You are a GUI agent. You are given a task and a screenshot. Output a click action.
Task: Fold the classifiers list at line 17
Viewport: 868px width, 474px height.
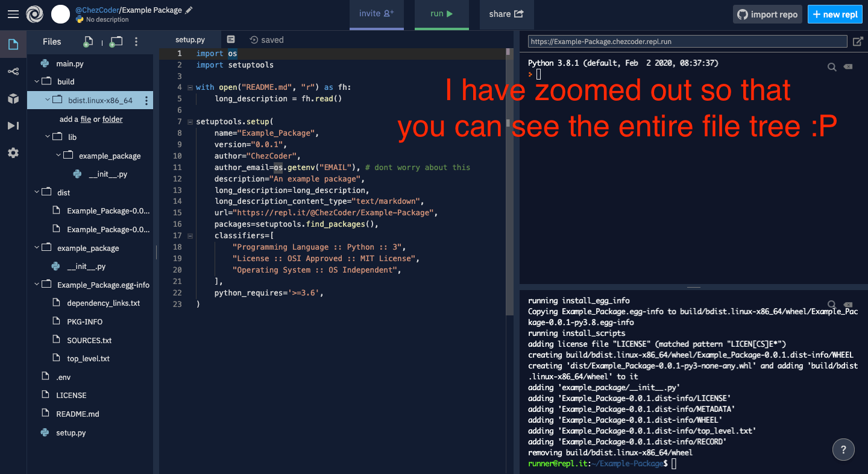(190, 236)
